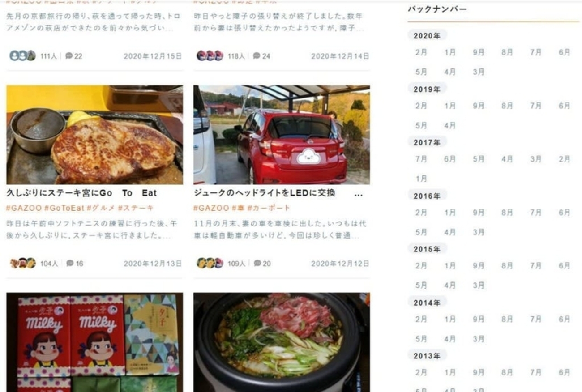
Task: Click the comment bubble icon showing 24
Action: pyautogui.click(x=257, y=56)
